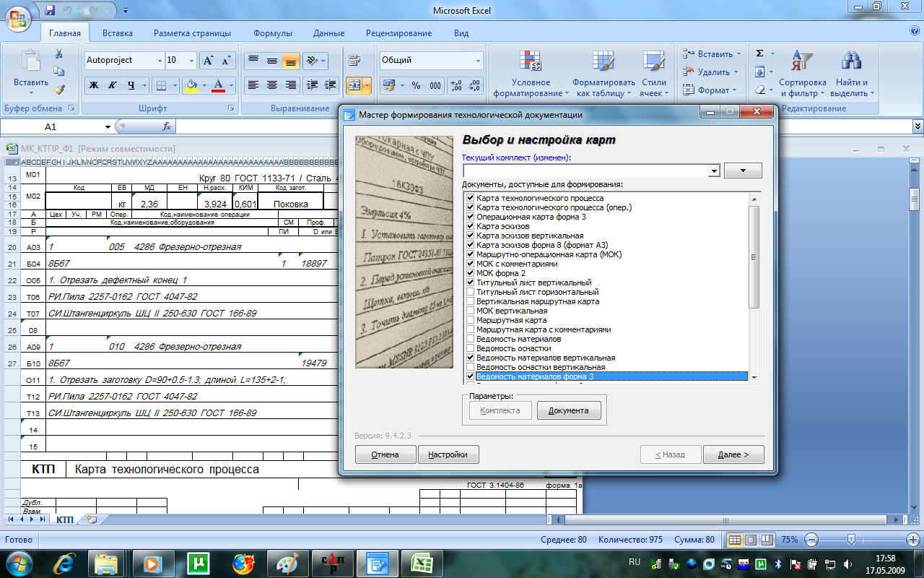Image resolution: width=924 pixels, height=578 pixels.
Task: Switch to Page Layout view in status bar
Action: [x=751, y=540]
